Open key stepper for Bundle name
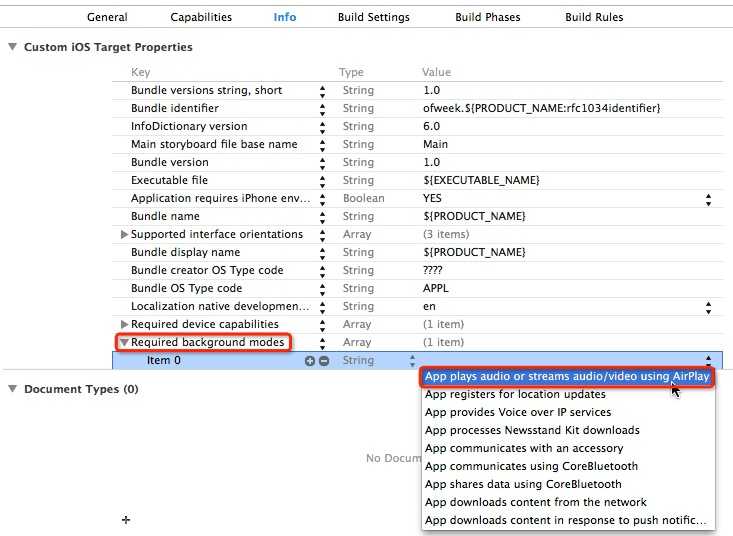733x536 pixels. point(323,217)
